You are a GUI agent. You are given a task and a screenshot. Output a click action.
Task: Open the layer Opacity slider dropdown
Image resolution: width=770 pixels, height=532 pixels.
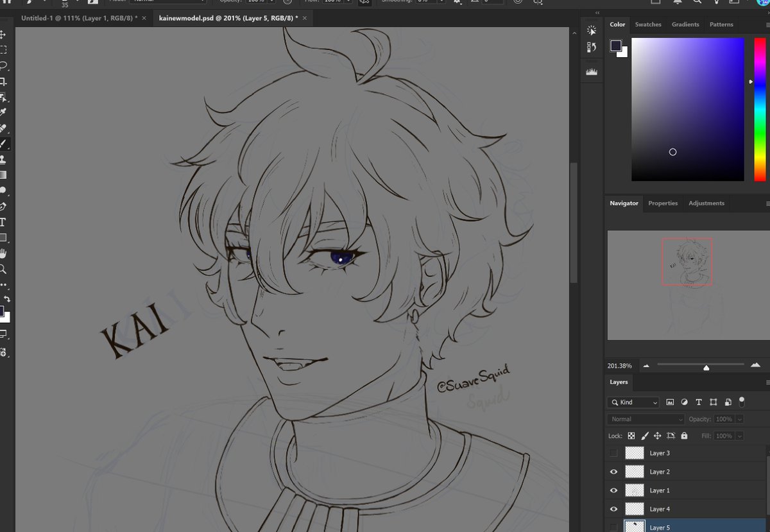pyautogui.click(x=740, y=419)
